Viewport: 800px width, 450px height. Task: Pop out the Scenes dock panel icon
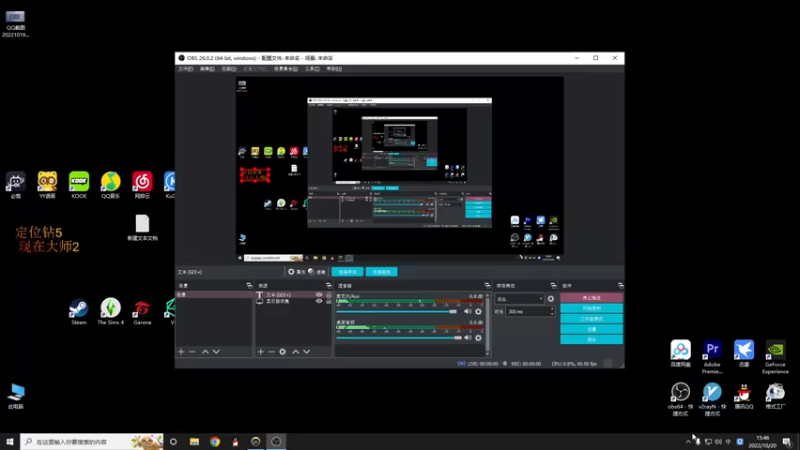point(249,286)
